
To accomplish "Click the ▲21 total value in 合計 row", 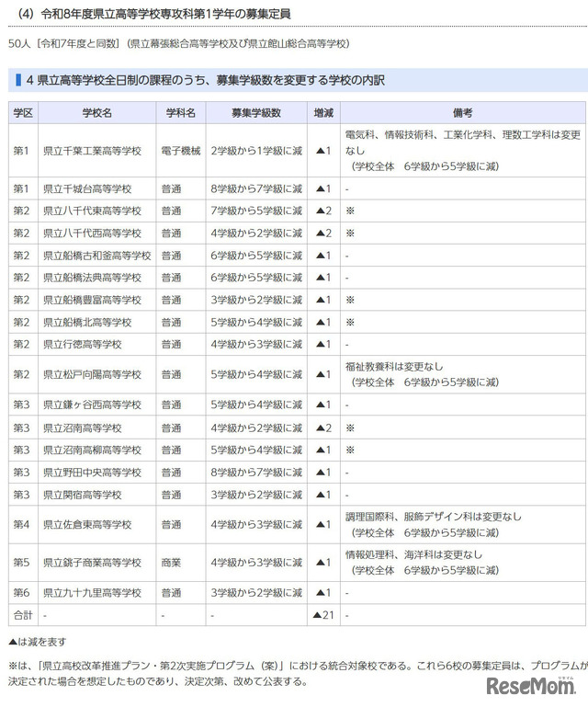I will (323, 615).
